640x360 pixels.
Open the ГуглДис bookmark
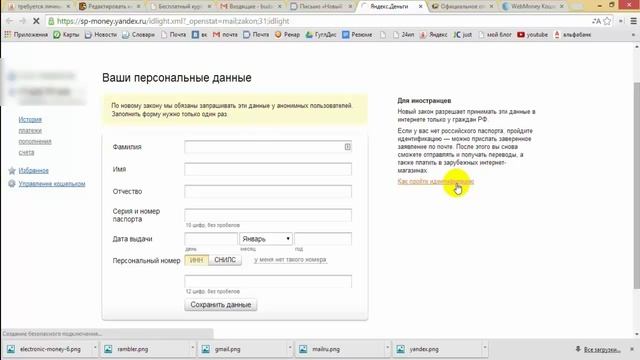(321, 35)
